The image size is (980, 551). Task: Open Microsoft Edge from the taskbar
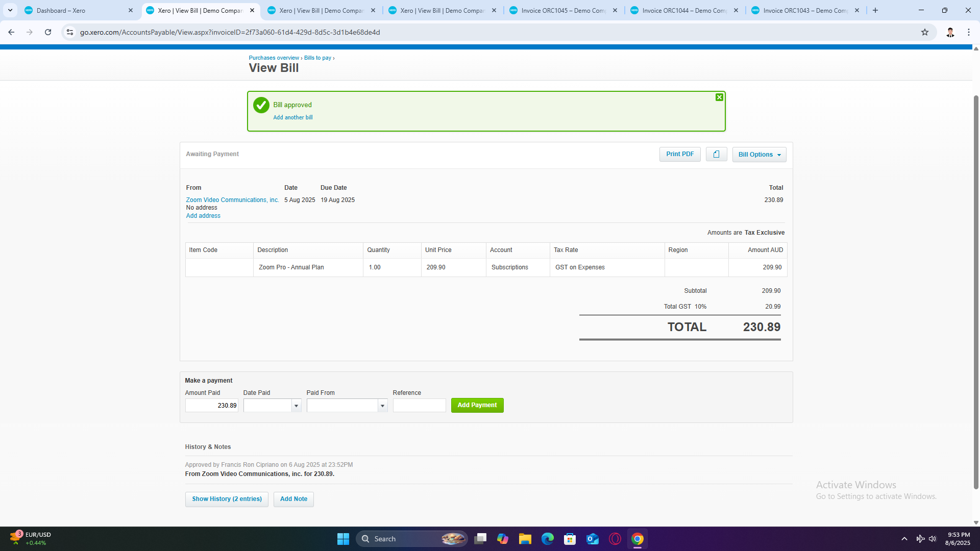click(x=548, y=539)
